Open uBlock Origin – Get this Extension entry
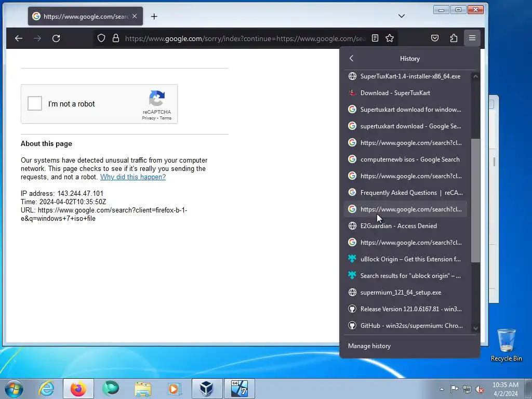532x399 pixels. coord(405,259)
